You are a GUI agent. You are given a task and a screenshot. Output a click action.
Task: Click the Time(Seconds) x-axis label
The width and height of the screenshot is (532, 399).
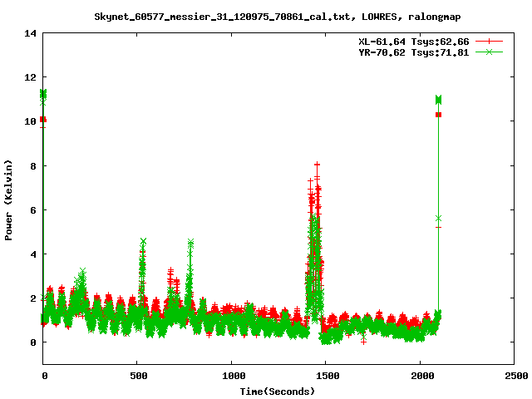pyautogui.click(x=278, y=392)
